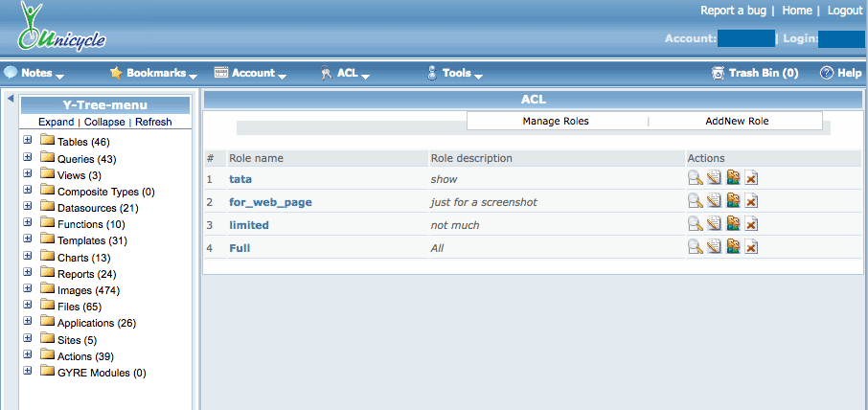
Task: Collapse the sidebar with the left arrow
Action: 10,98
